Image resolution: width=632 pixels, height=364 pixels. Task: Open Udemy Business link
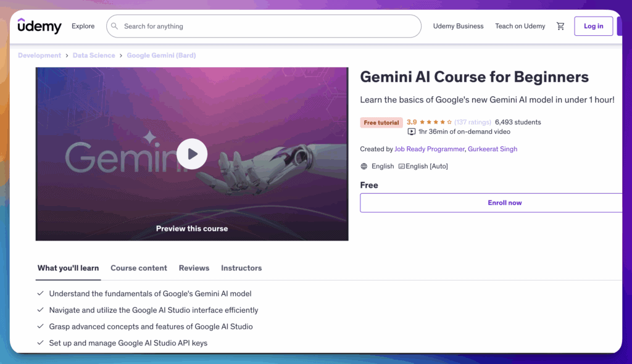click(x=459, y=26)
